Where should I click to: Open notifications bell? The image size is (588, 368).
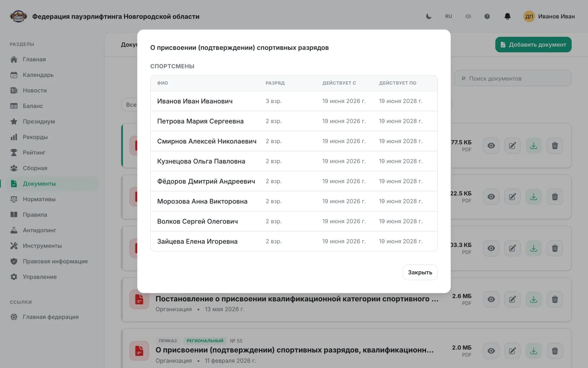pos(508,16)
